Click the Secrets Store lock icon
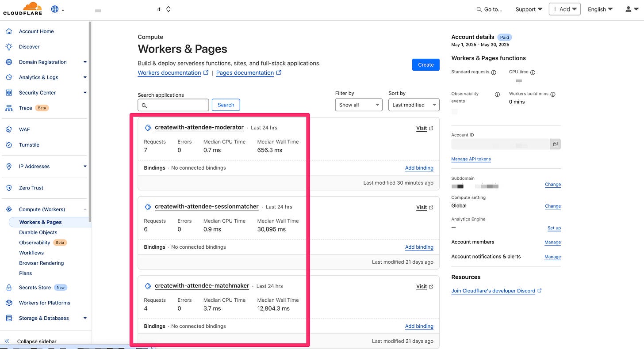This screenshot has width=644, height=349. pos(9,288)
